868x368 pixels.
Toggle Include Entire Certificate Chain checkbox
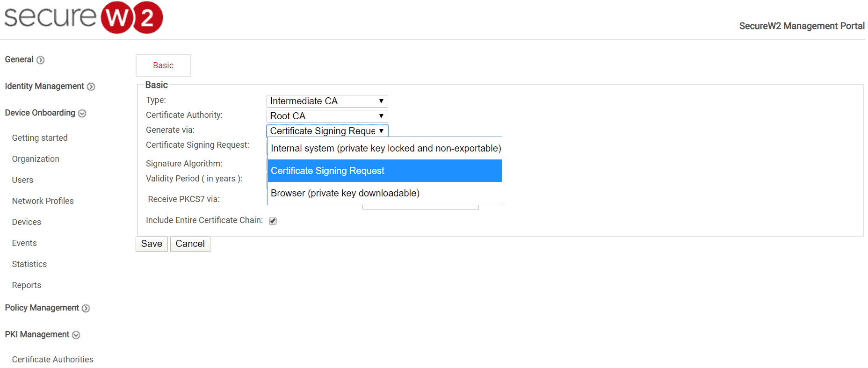(273, 221)
